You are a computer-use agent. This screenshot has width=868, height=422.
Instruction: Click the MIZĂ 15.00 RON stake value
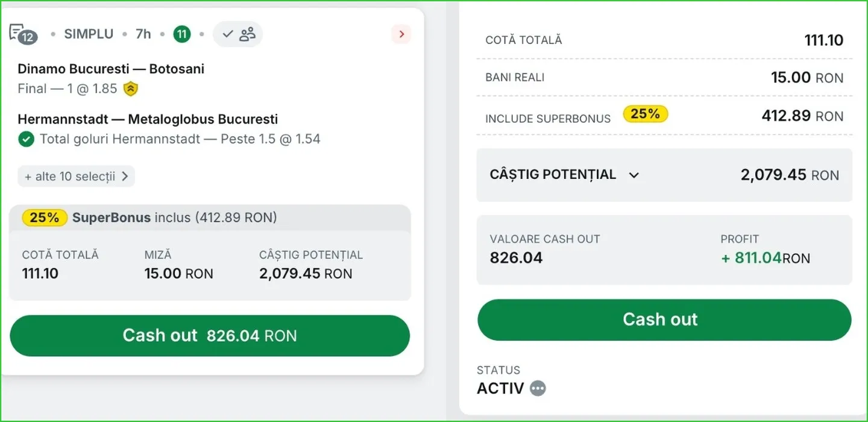(178, 274)
